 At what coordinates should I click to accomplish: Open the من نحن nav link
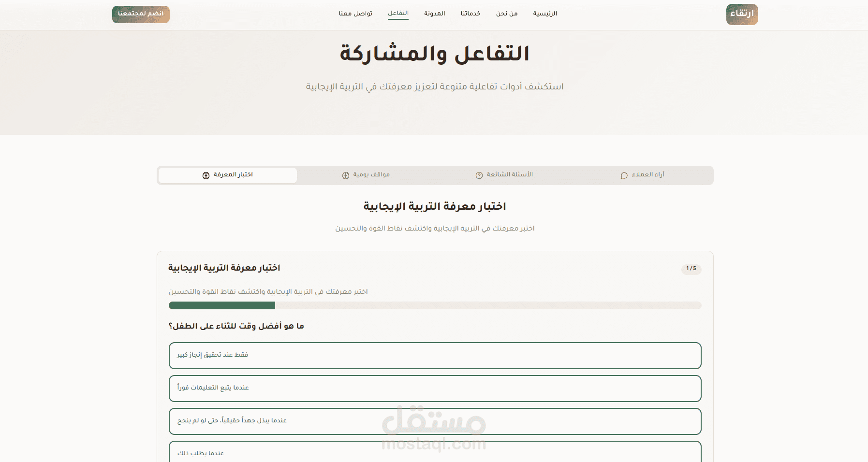(x=507, y=14)
